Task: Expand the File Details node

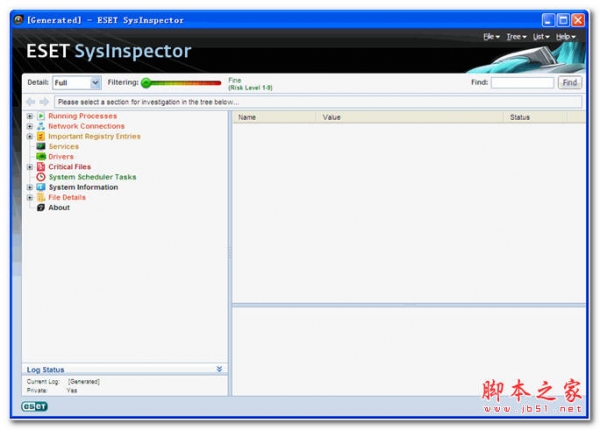Action: (x=29, y=197)
